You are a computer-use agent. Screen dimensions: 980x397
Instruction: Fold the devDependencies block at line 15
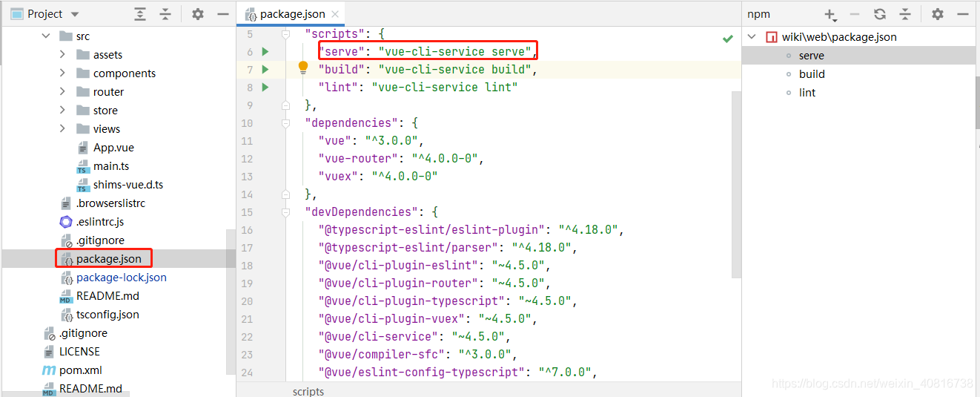click(285, 212)
